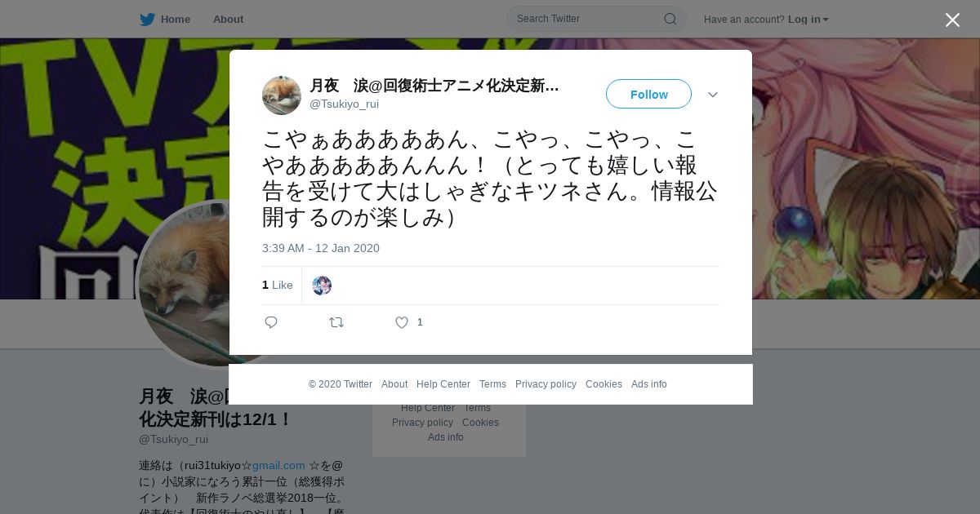Image resolution: width=980 pixels, height=514 pixels.
Task: Click the search magnifier icon
Action: click(x=670, y=19)
